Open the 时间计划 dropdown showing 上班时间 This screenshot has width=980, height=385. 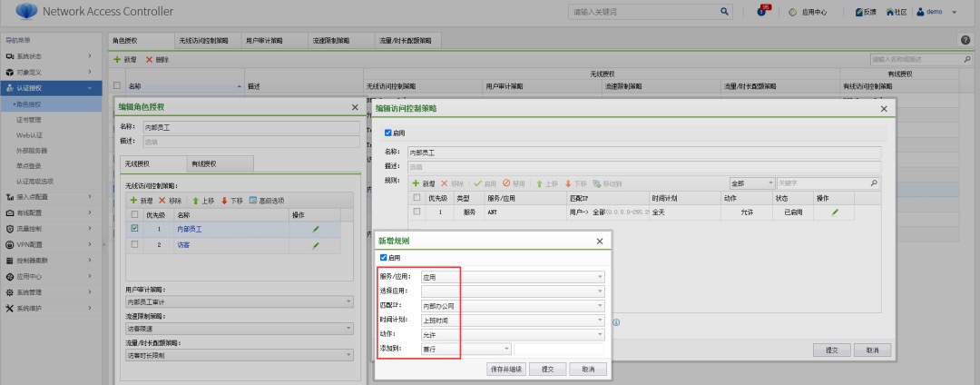tap(513, 321)
